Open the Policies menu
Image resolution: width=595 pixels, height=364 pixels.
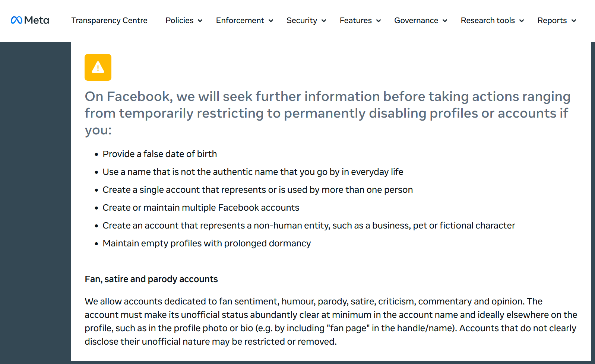coord(180,20)
